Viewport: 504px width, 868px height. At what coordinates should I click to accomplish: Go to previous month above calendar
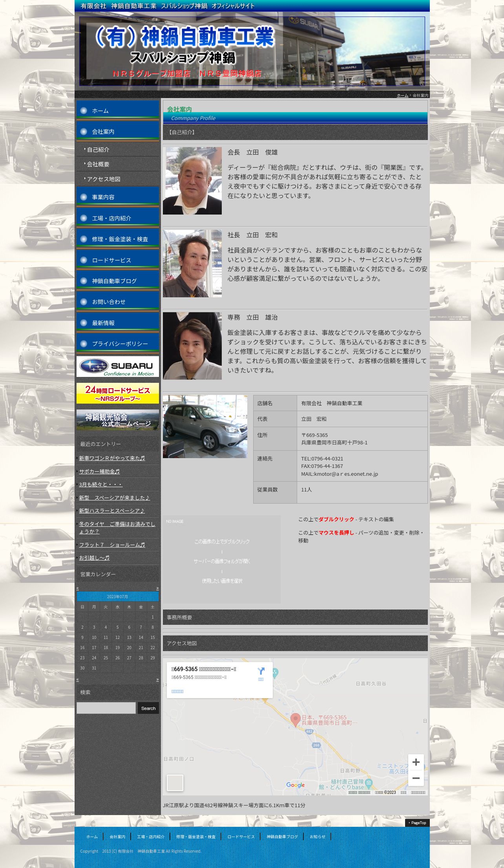(78, 588)
